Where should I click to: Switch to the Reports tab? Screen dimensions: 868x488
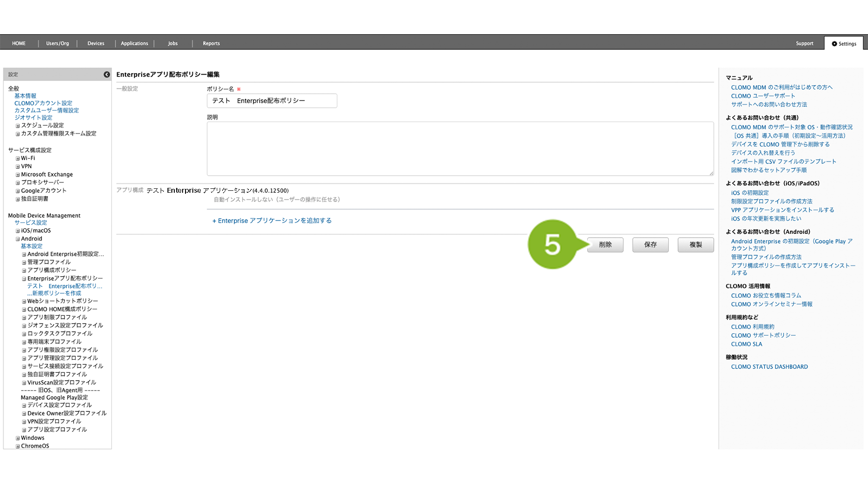pyautogui.click(x=211, y=43)
